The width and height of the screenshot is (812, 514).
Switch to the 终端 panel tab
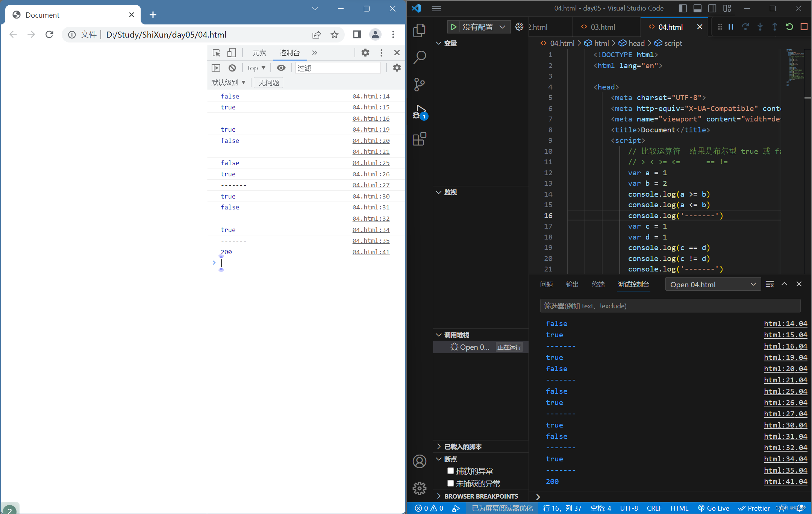(598, 284)
